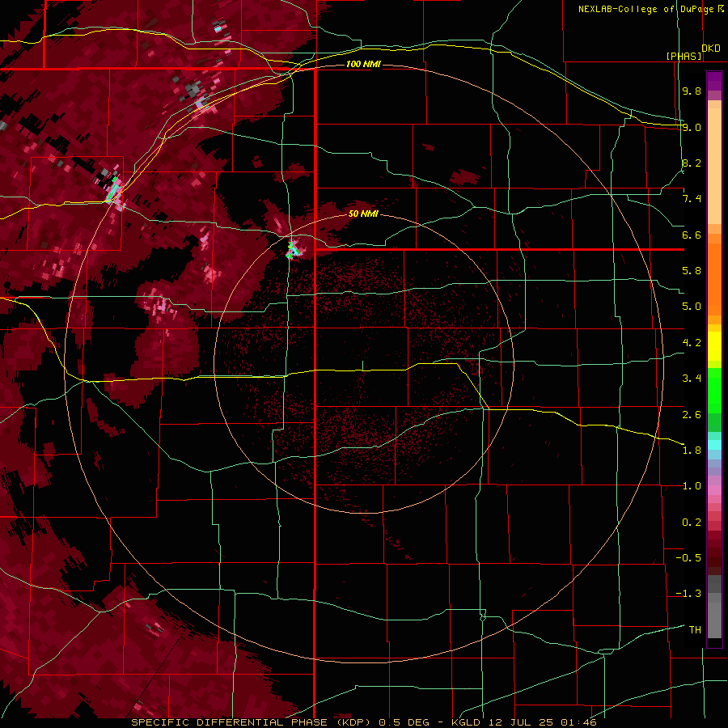728x728 pixels.
Task: Select the 0.2 scale value
Action: click(692, 523)
